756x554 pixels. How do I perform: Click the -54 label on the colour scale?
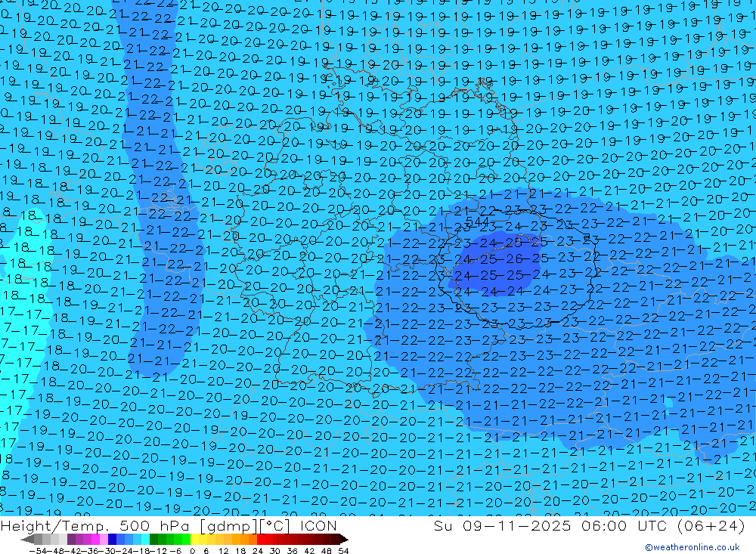38,551
